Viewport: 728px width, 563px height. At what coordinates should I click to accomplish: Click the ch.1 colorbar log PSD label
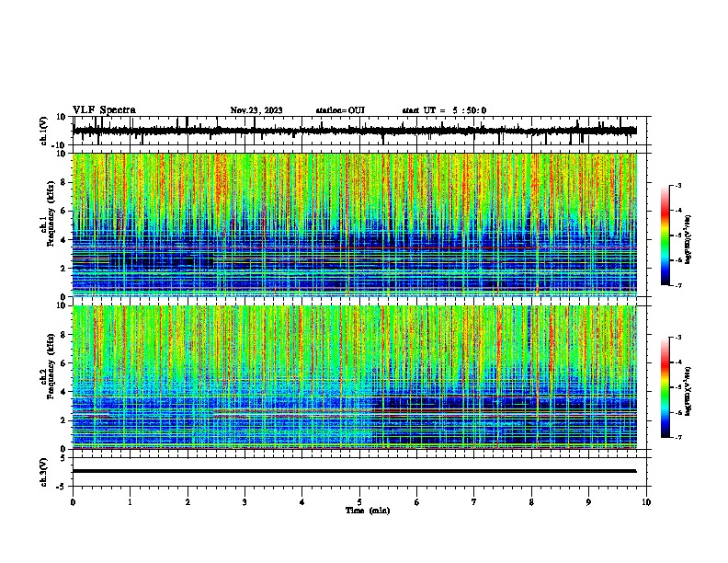tap(688, 240)
